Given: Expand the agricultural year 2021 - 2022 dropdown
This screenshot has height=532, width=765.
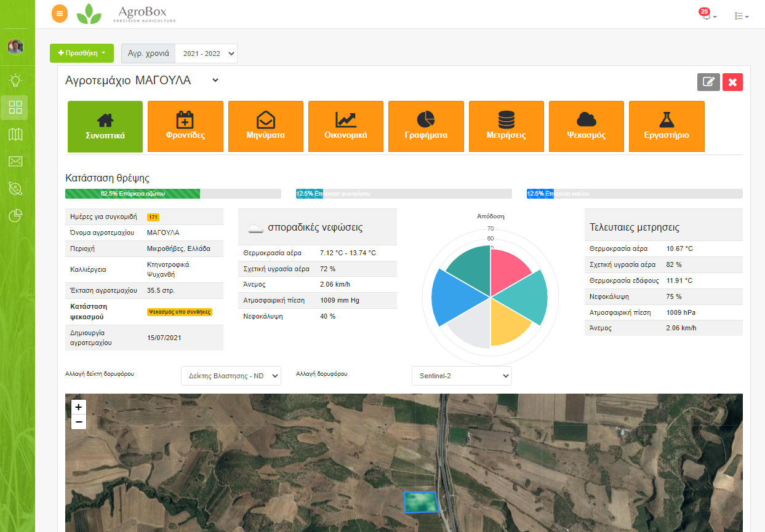Looking at the screenshot, I should point(206,54).
